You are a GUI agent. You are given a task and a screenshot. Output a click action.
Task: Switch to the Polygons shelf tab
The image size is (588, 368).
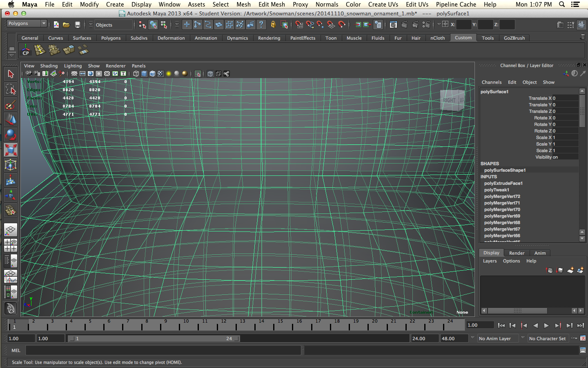tap(111, 38)
